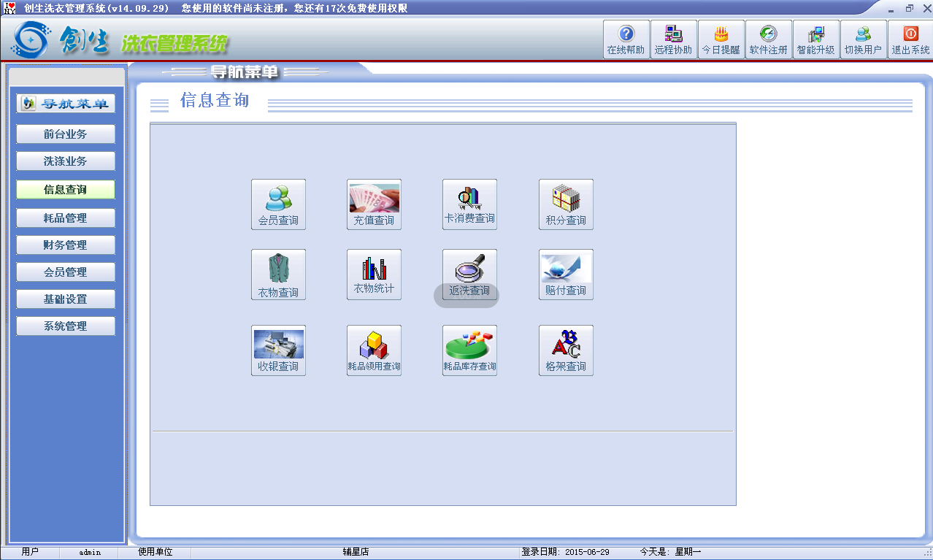Open the 积分查询 points query icon
Image resolution: width=933 pixels, height=560 pixels.
[566, 204]
